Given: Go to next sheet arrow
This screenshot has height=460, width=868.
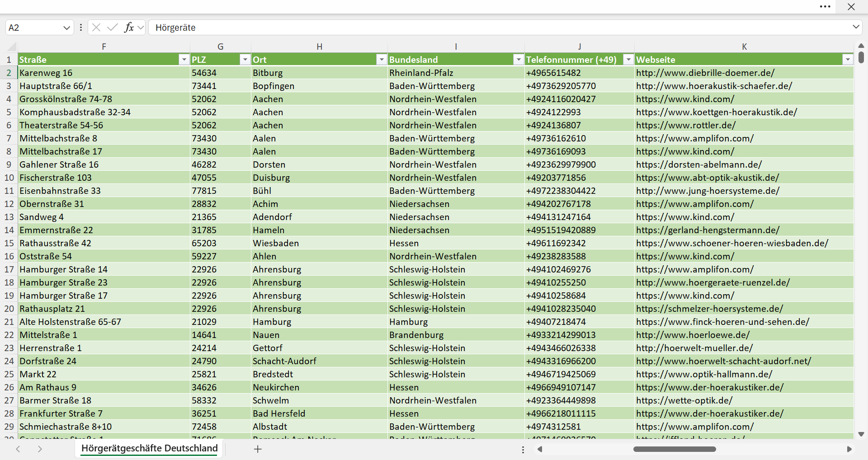Looking at the screenshot, I should pyautogui.click(x=40, y=449).
